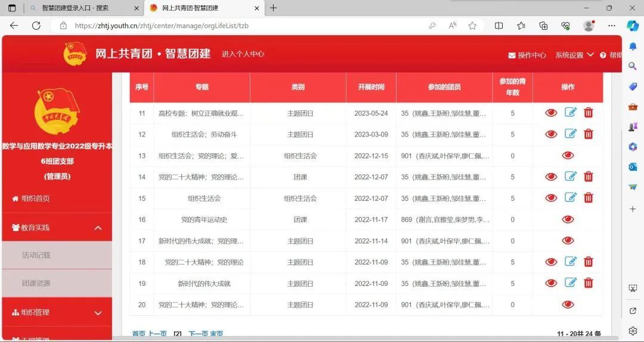644x342 pixels.
Task: Click trash icon for row 15
Action: (x=589, y=198)
